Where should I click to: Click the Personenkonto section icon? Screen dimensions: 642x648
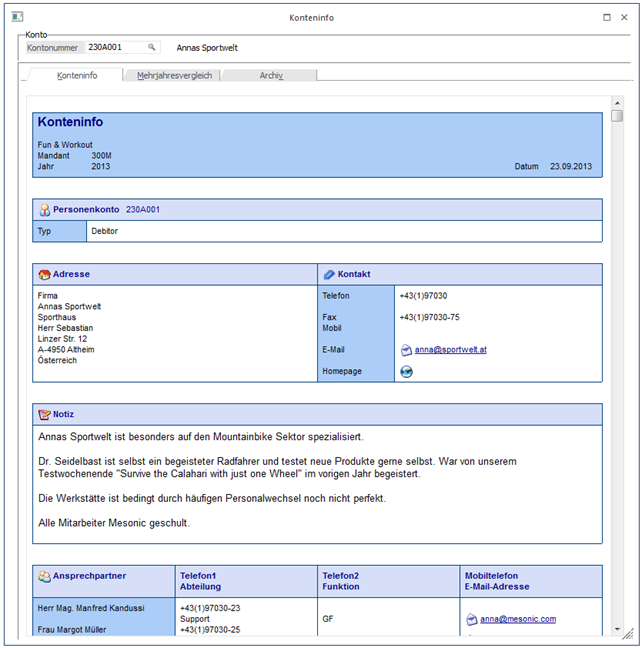tap(44, 210)
